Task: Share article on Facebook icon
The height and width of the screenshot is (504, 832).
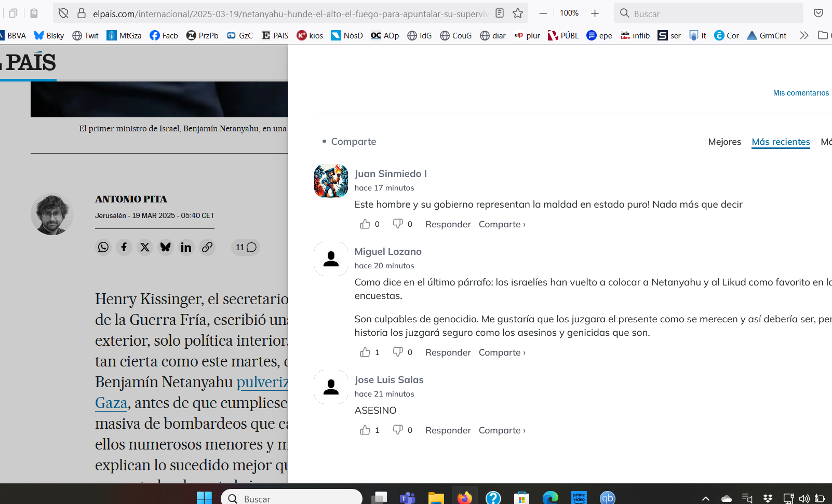Action: click(x=124, y=247)
